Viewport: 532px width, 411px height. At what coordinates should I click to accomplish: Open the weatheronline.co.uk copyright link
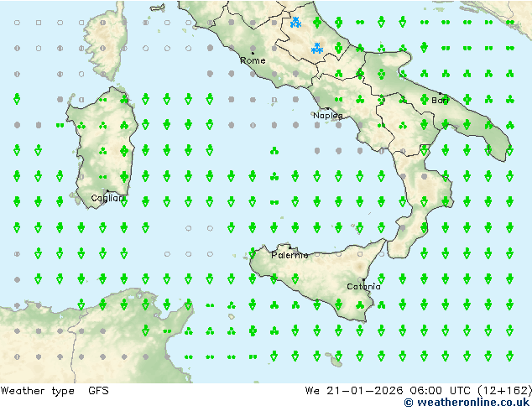(467, 403)
